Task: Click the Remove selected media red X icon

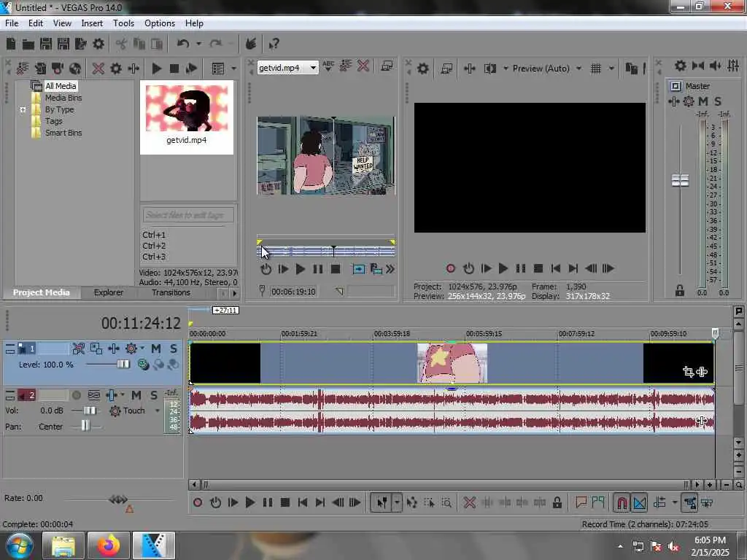Action: point(98,69)
